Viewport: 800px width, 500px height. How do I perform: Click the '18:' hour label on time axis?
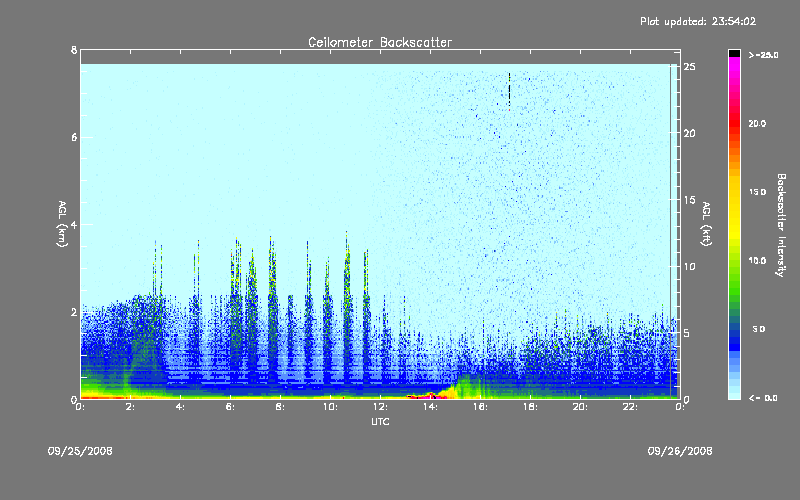[530, 407]
